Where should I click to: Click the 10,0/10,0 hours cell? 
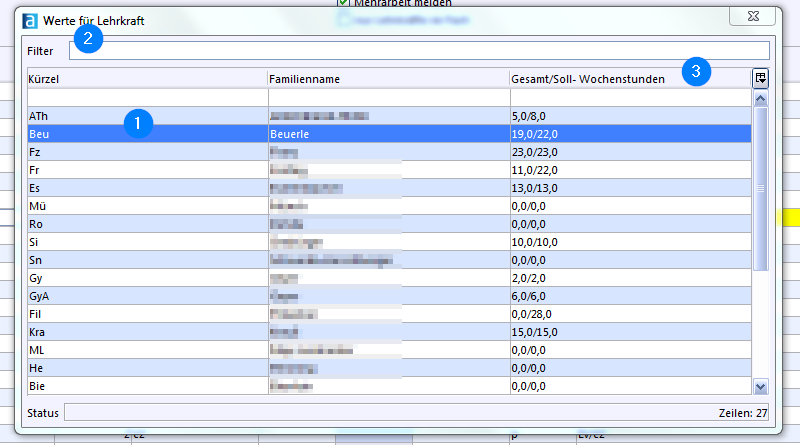(x=631, y=242)
